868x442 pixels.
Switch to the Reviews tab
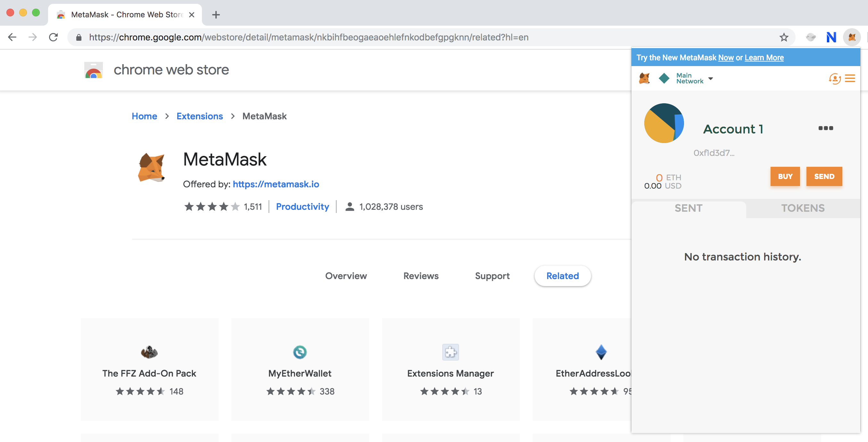click(x=421, y=276)
